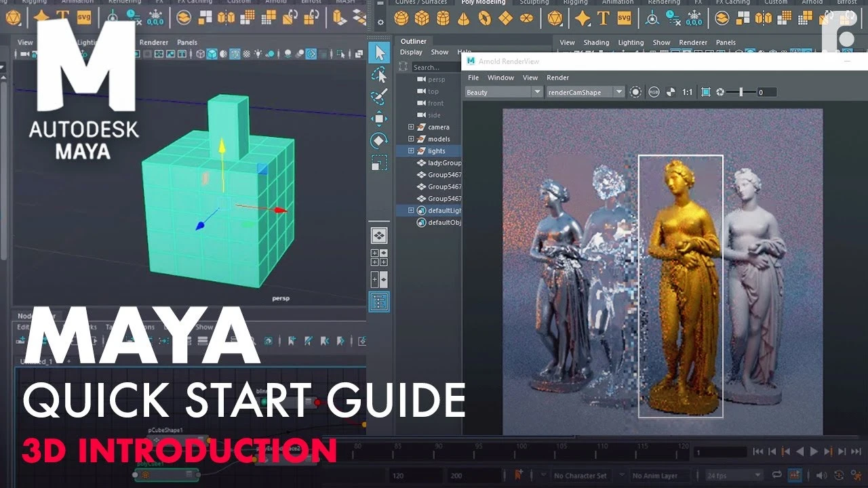
Task: Create a polygon cylinder from shelf
Action: pyautogui.click(x=443, y=18)
